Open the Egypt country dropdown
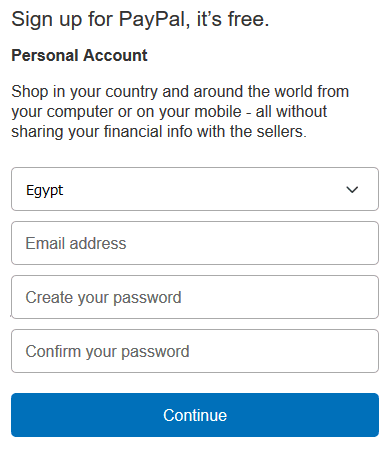388x451 pixels. click(195, 189)
